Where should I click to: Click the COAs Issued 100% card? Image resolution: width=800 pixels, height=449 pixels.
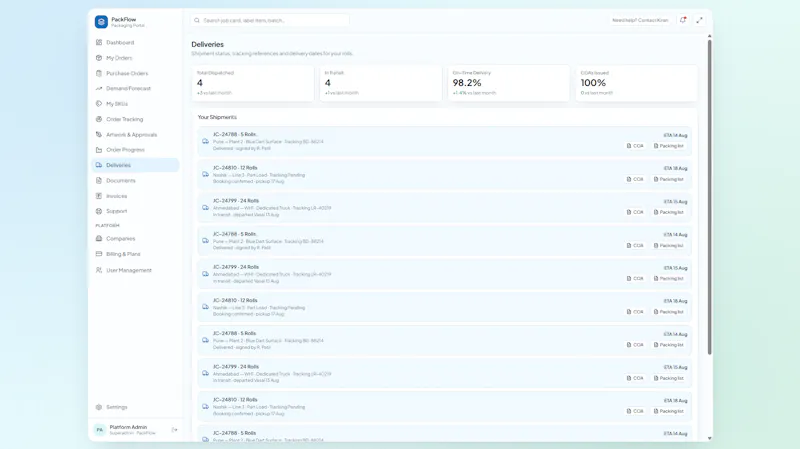636,83
